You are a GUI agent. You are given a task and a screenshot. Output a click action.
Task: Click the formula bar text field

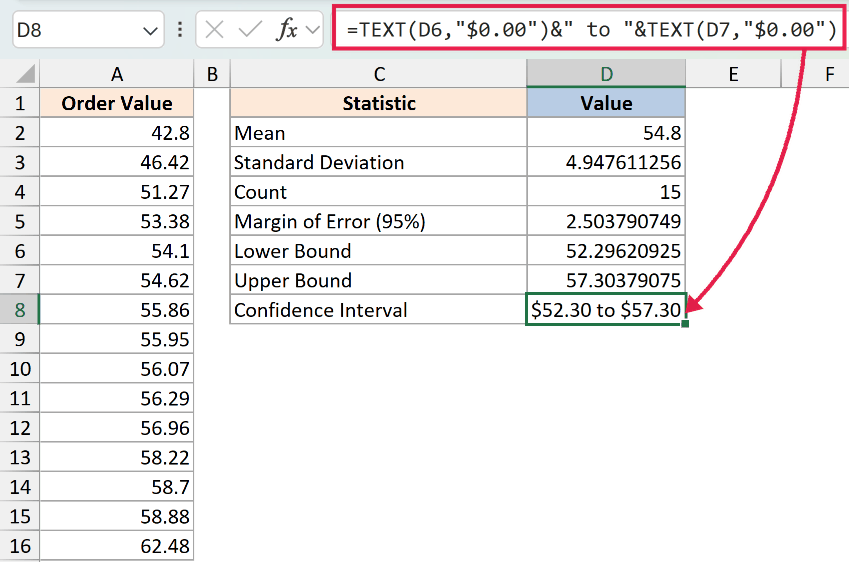[x=589, y=29]
